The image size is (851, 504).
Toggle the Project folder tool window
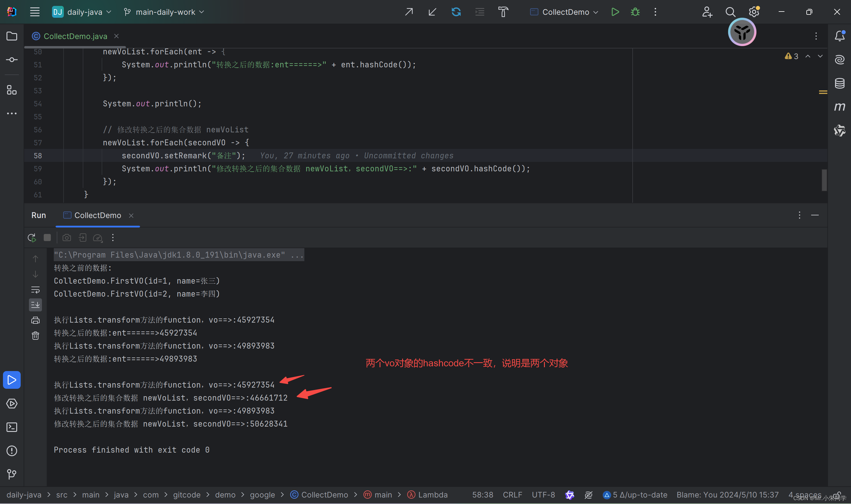coord(12,36)
